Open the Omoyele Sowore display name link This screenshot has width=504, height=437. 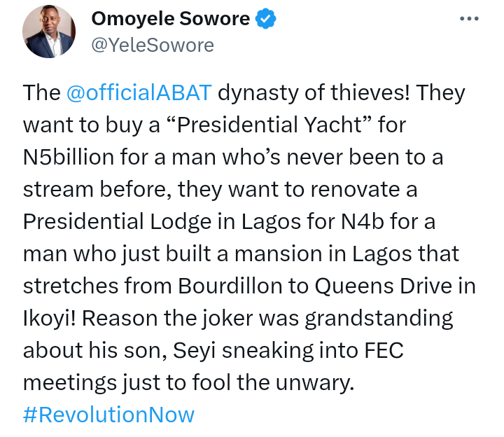(171, 19)
